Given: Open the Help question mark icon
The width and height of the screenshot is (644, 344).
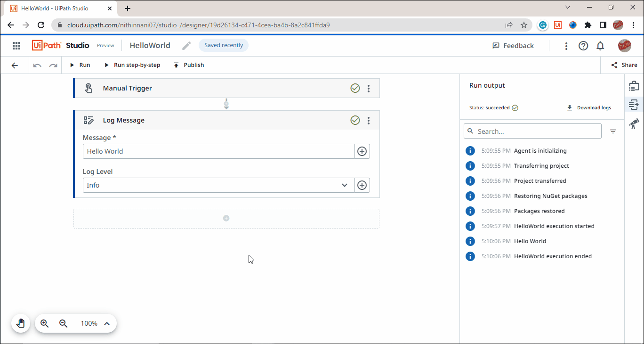Looking at the screenshot, I should click(x=583, y=46).
